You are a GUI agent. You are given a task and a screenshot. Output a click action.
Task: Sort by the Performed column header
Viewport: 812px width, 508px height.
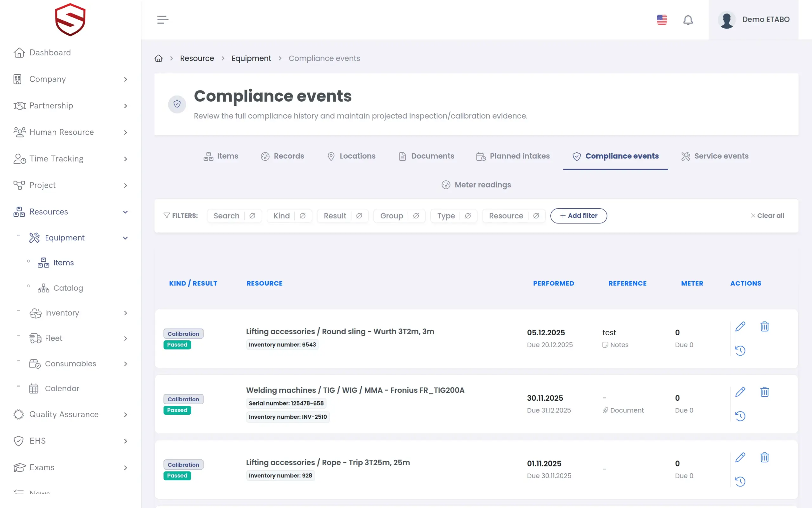[x=553, y=284]
